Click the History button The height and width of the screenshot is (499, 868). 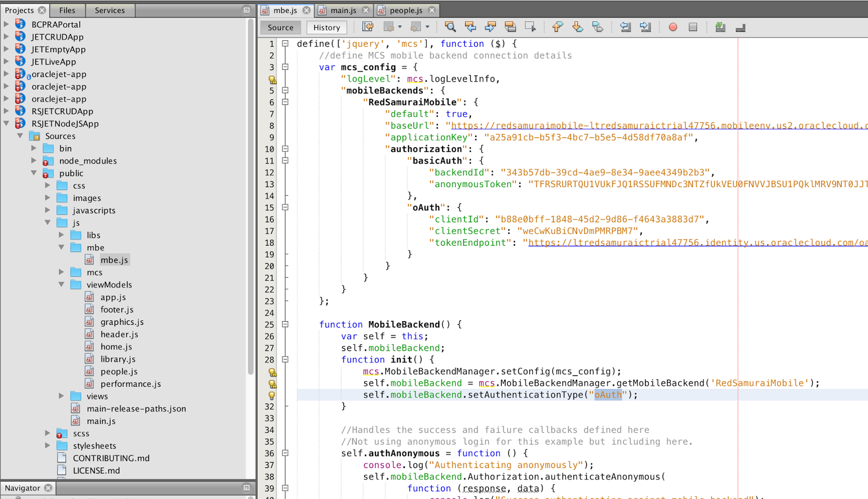tap(327, 27)
